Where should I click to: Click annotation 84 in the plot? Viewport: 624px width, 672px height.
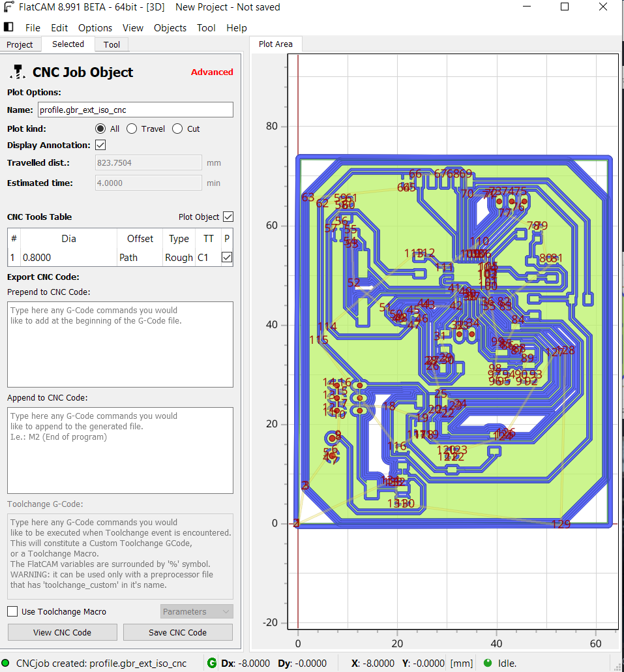518,320
